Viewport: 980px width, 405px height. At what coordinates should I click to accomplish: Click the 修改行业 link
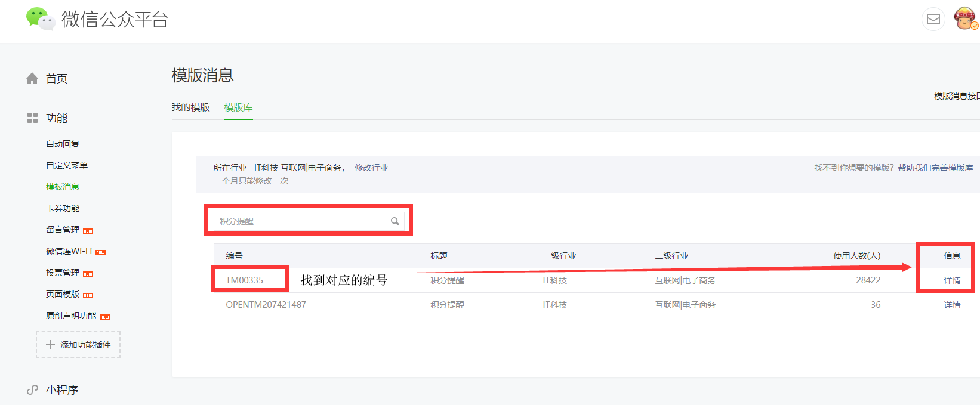coord(371,168)
